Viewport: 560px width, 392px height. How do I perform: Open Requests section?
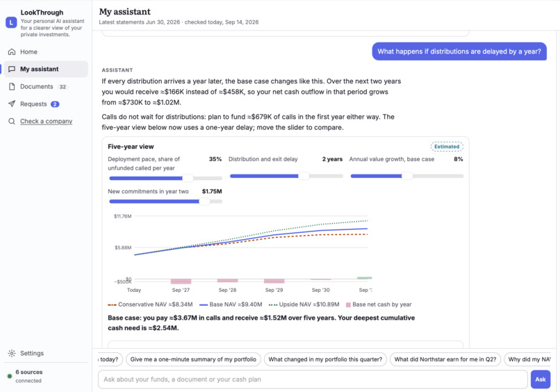click(x=46, y=104)
